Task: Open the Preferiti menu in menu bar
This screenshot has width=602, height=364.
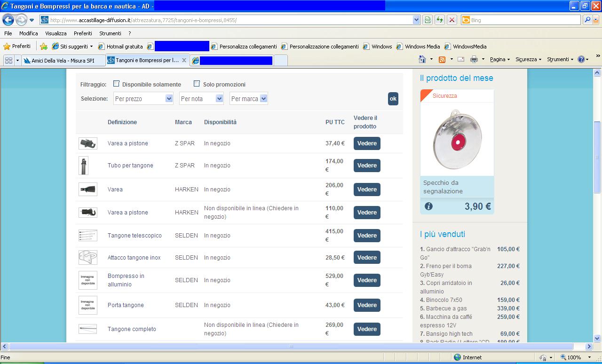Action: click(83, 33)
